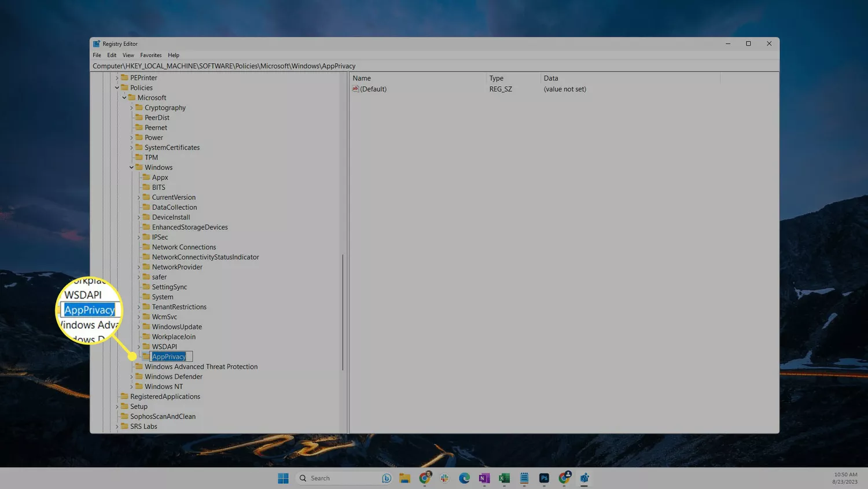The height and width of the screenshot is (489, 868).
Task: Click the System folder icon
Action: [x=146, y=297]
